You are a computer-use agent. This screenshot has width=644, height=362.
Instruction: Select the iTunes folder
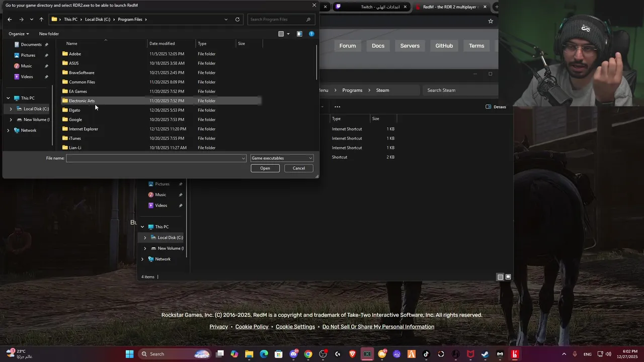click(75, 138)
